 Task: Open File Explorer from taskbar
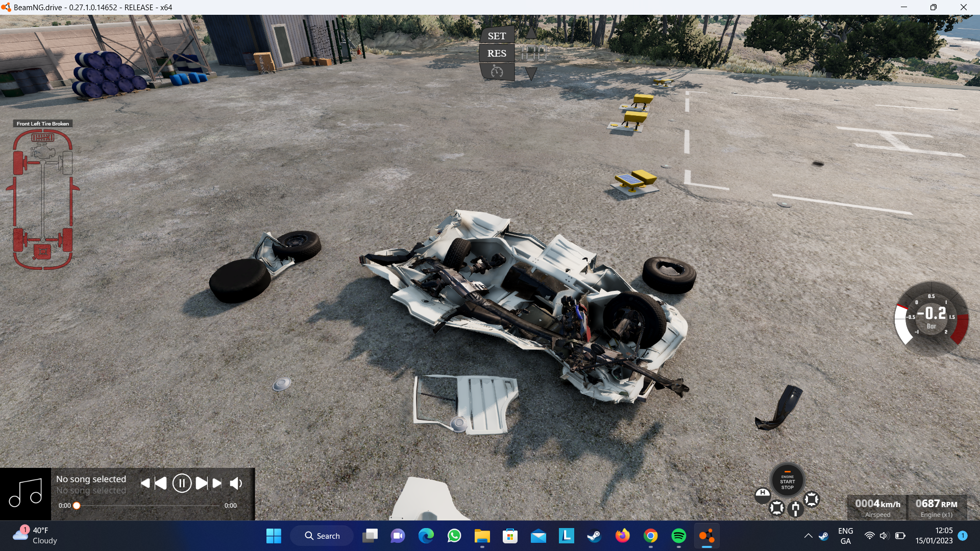(x=482, y=536)
